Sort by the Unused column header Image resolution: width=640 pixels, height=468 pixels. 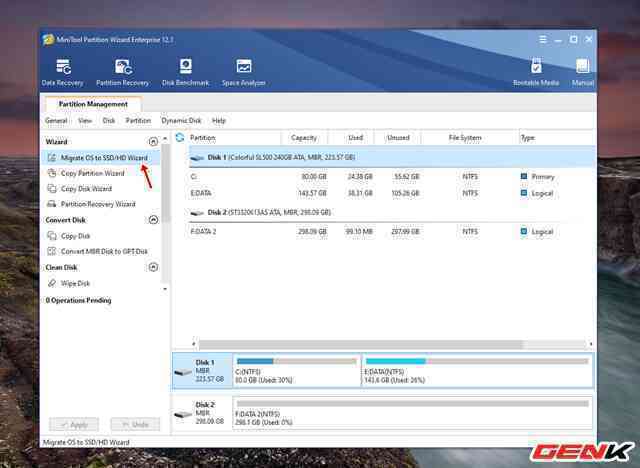pos(398,138)
